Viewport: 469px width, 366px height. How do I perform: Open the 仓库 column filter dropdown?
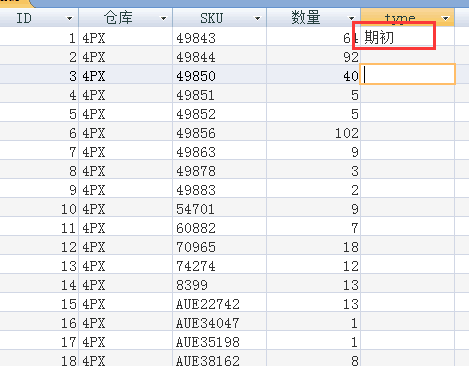pyautogui.click(x=163, y=18)
